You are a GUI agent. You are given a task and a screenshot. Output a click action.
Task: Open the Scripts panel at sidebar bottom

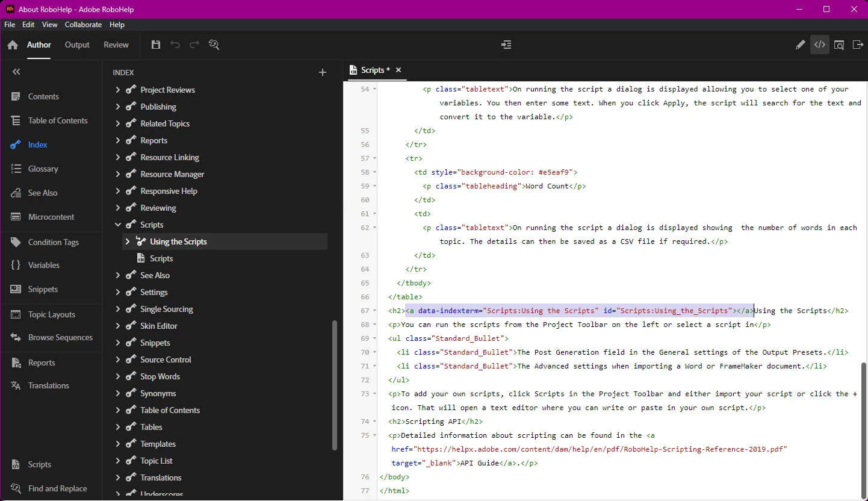[39, 464]
